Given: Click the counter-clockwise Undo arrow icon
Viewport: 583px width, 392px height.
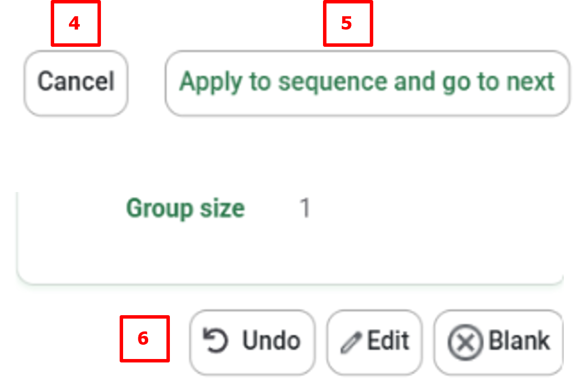Looking at the screenshot, I should click(216, 341).
